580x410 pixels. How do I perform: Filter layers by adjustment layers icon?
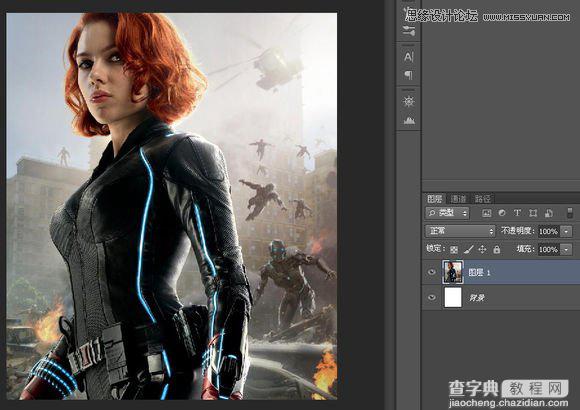pyautogui.click(x=502, y=213)
